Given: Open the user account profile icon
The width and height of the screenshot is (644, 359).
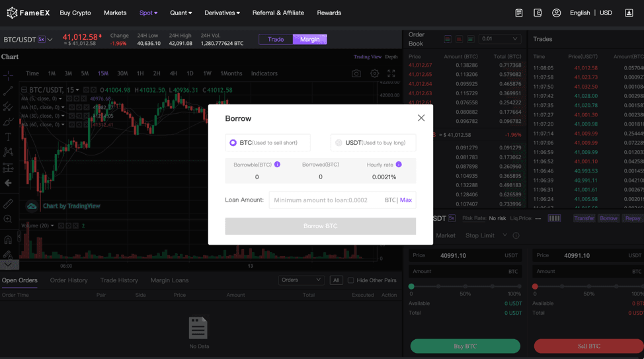Looking at the screenshot, I should pos(556,13).
